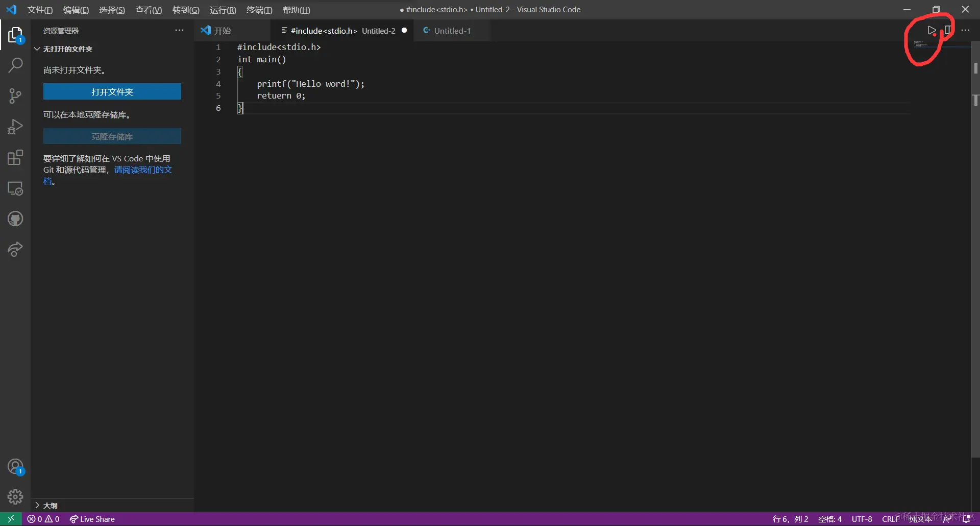Screen dimensions: 980x526
Task: Click the feedback icon in status bar
Action: [x=947, y=519]
